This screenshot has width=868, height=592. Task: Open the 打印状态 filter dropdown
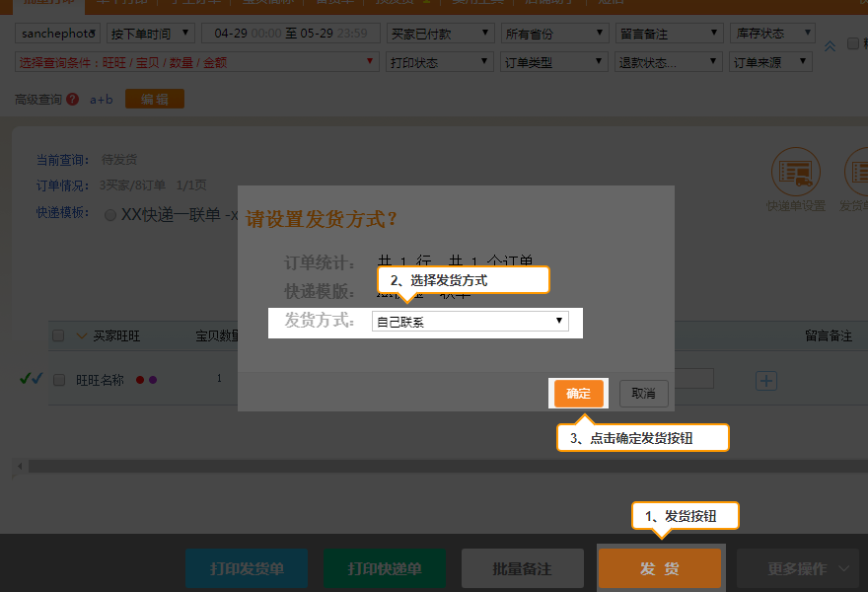pos(439,63)
